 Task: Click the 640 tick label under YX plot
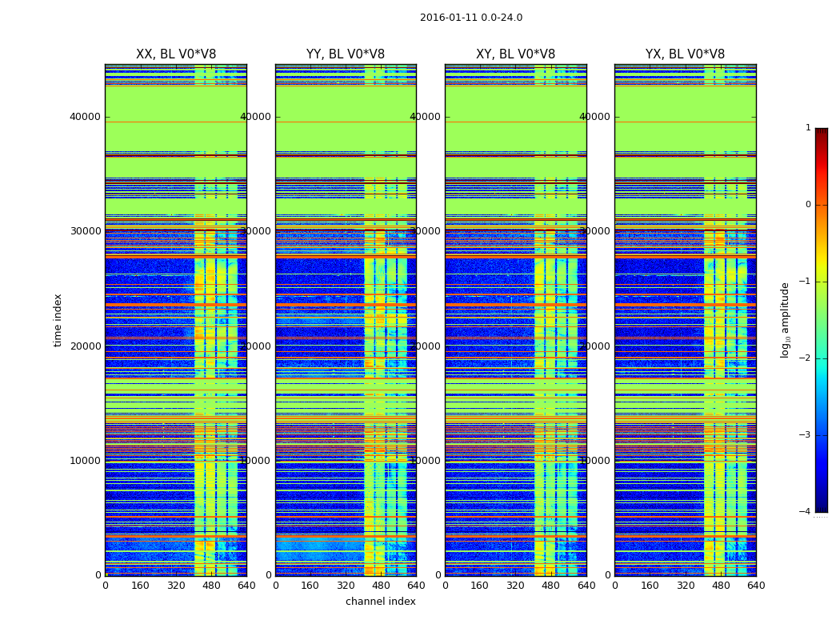(756, 586)
